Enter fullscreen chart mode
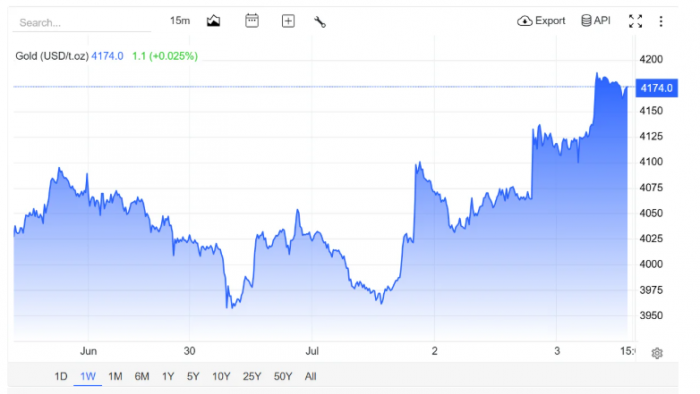 pos(635,21)
